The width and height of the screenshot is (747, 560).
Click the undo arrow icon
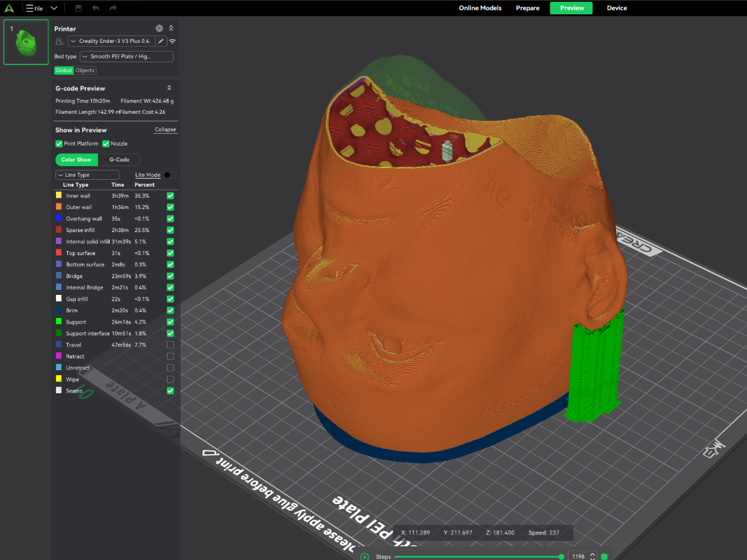[95, 8]
